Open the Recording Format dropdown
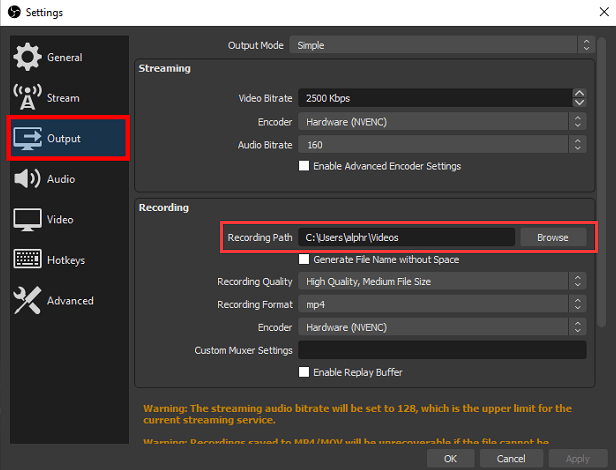The height and width of the screenshot is (470, 616). [441, 304]
